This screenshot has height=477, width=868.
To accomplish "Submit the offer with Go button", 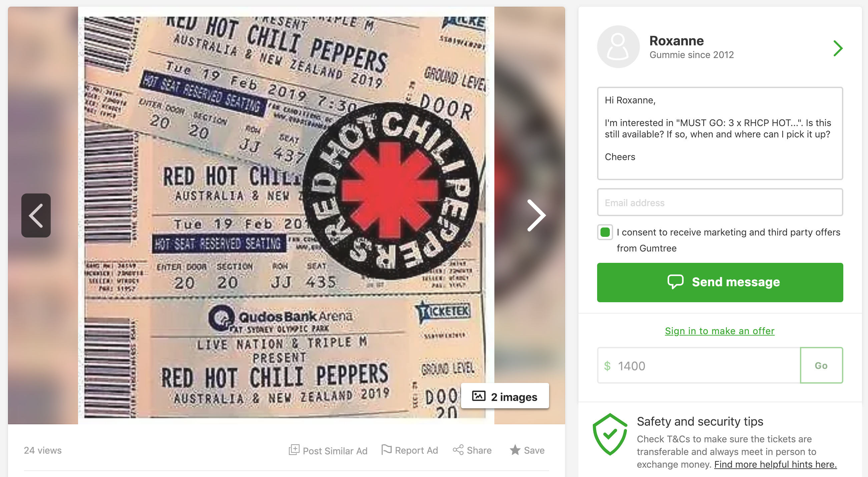I will point(821,366).
